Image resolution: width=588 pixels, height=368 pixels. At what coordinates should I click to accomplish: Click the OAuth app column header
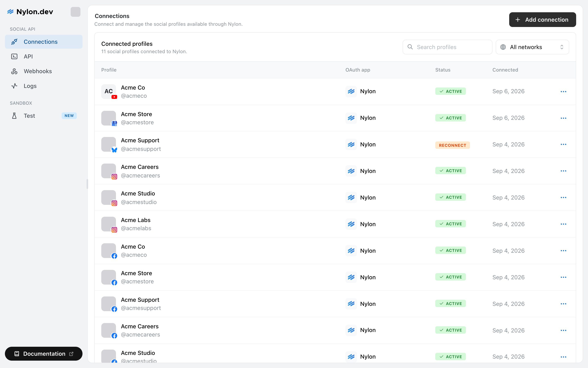(x=358, y=70)
